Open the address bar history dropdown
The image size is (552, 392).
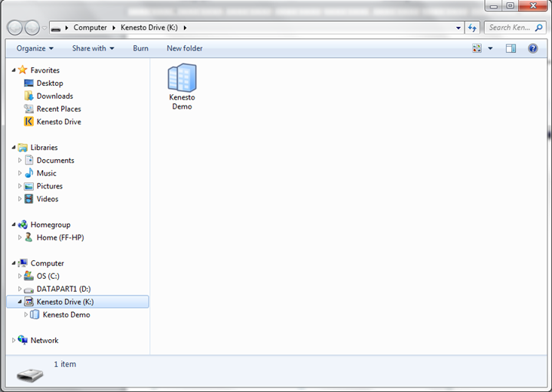pos(458,28)
